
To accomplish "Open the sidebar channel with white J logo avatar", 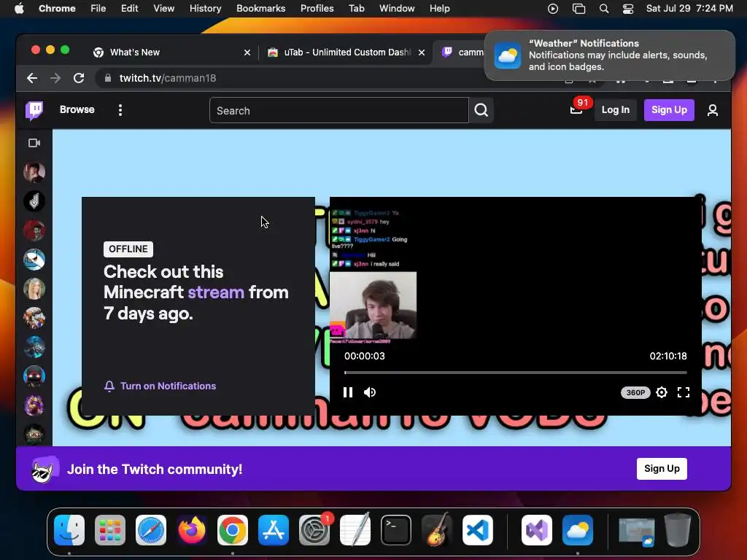I will (34, 201).
